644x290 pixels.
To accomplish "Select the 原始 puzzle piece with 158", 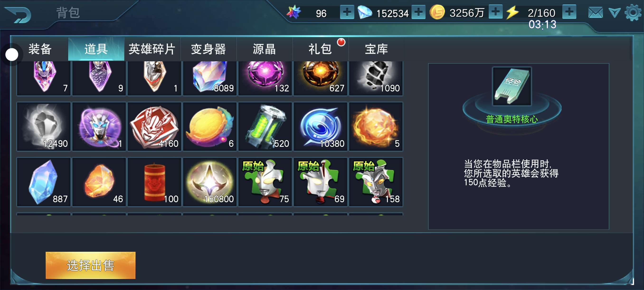I will coord(376,182).
